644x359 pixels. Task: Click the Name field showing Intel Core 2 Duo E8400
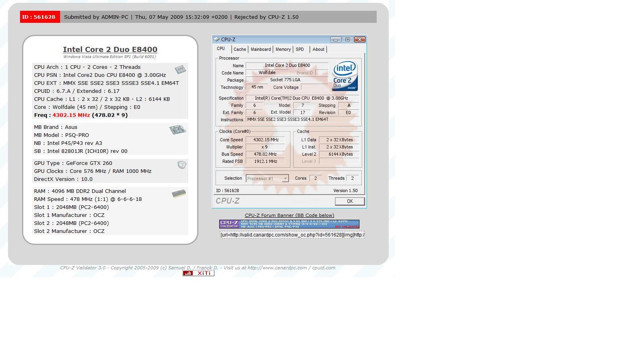(x=287, y=65)
